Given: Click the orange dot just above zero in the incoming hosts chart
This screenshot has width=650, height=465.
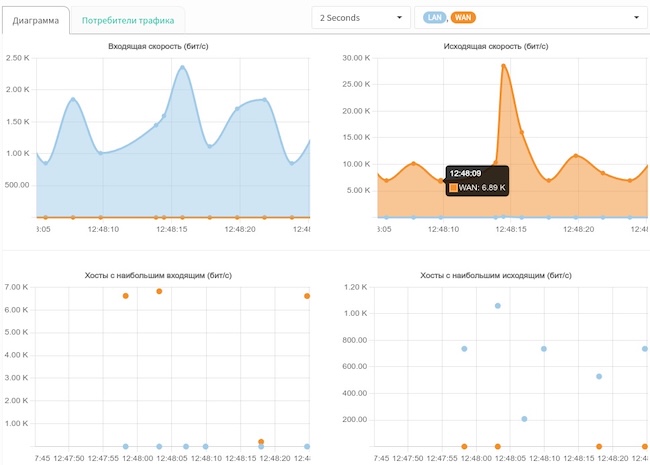Looking at the screenshot, I should (261, 442).
